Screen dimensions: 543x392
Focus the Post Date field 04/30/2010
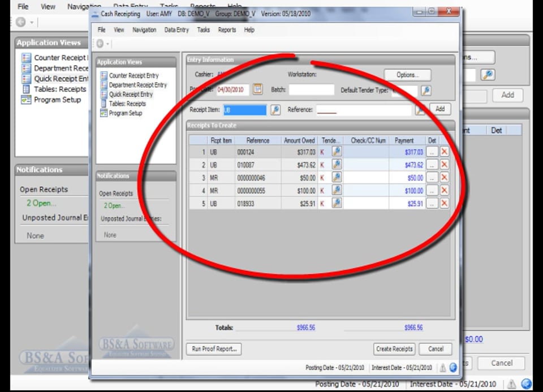[x=232, y=90]
